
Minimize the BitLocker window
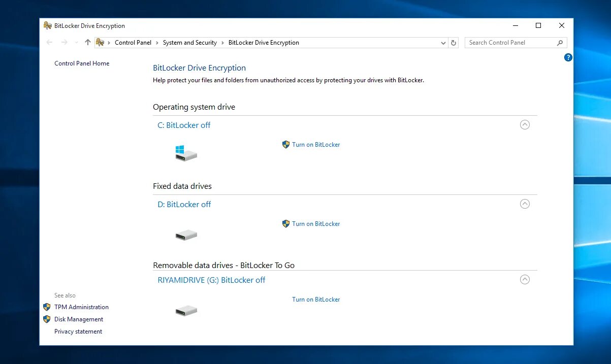click(x=515, y=25)
